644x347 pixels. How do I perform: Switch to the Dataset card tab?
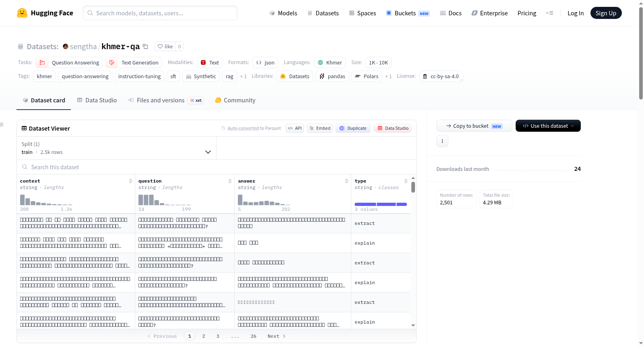pos(44,100)
